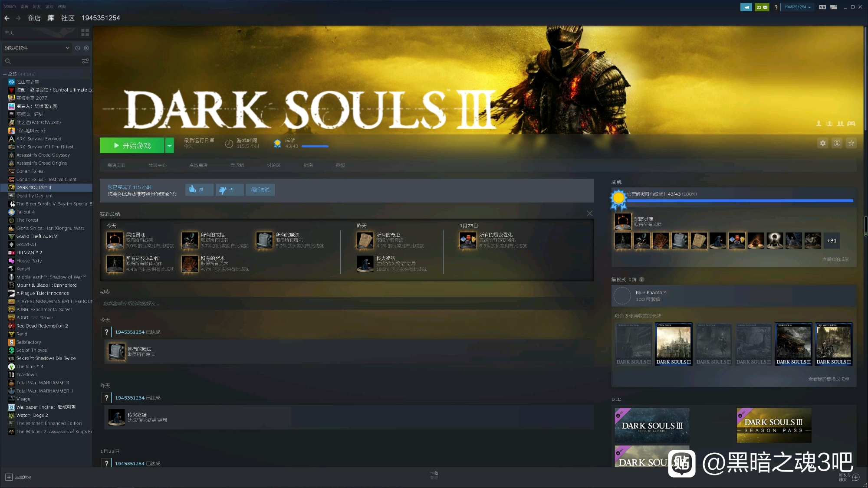Launch SteamVR with the VR icon
The image size is (868, 488).
(x=822, y=7)
